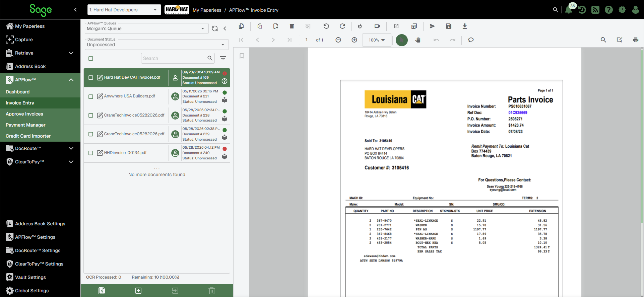Click the annotate edit note icon in viewer
Screen dimensions: 644x297
620,40
